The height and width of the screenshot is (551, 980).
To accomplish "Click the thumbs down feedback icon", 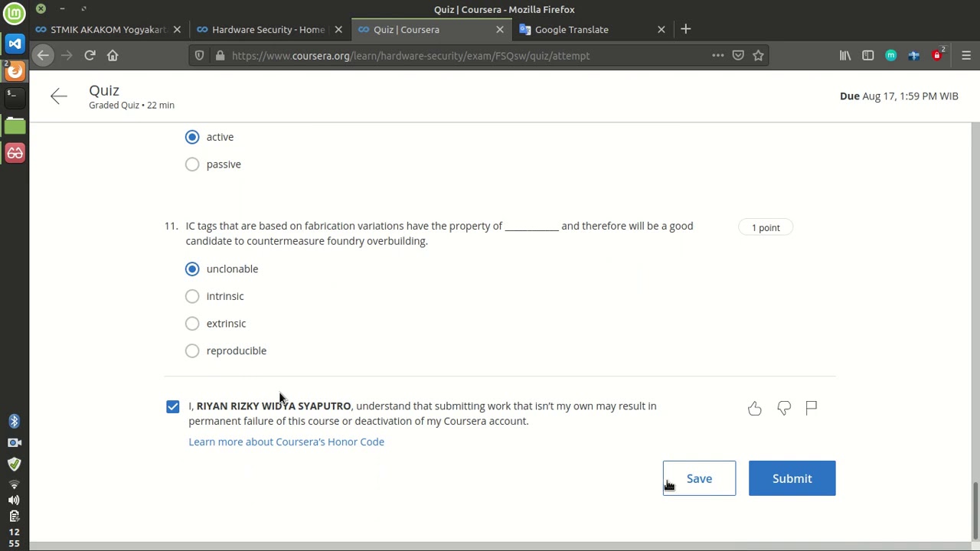I will 783,408.
